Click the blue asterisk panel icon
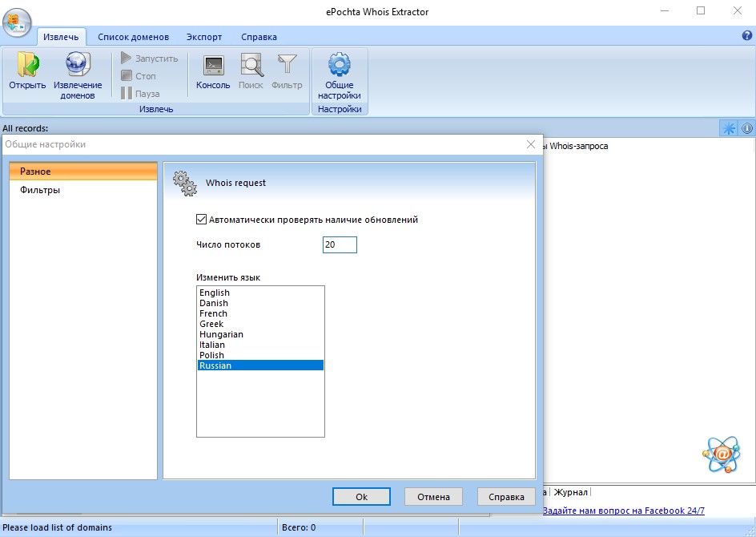The width and height of the screenshot is (756, 537). pos(729,128)
